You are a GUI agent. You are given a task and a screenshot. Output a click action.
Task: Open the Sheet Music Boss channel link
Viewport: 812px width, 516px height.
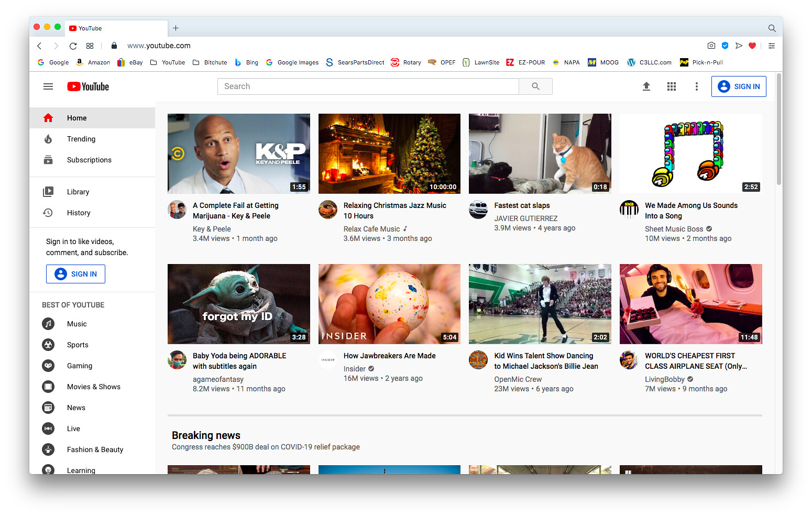(674, 229)
